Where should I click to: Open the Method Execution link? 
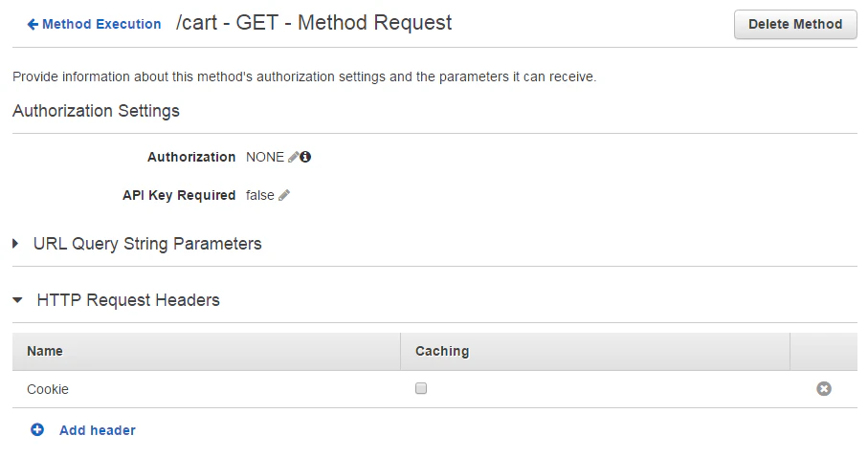[101, 24]
